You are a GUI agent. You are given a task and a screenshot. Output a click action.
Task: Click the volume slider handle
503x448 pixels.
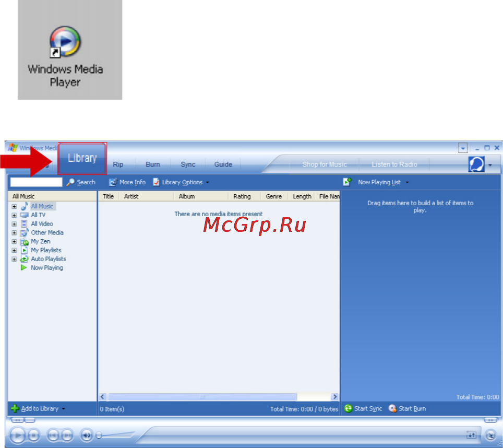pyautogui.click(x=99, y=435)
